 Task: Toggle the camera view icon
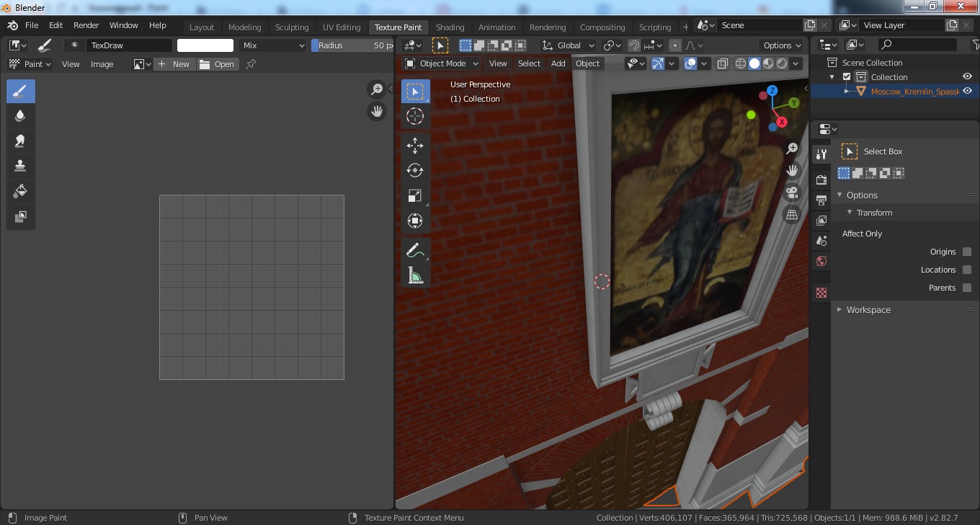point(791,193)
